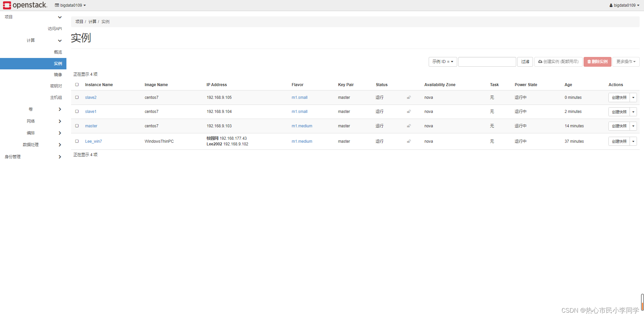Click the OpenStack logo

click(x=25, y=5)
